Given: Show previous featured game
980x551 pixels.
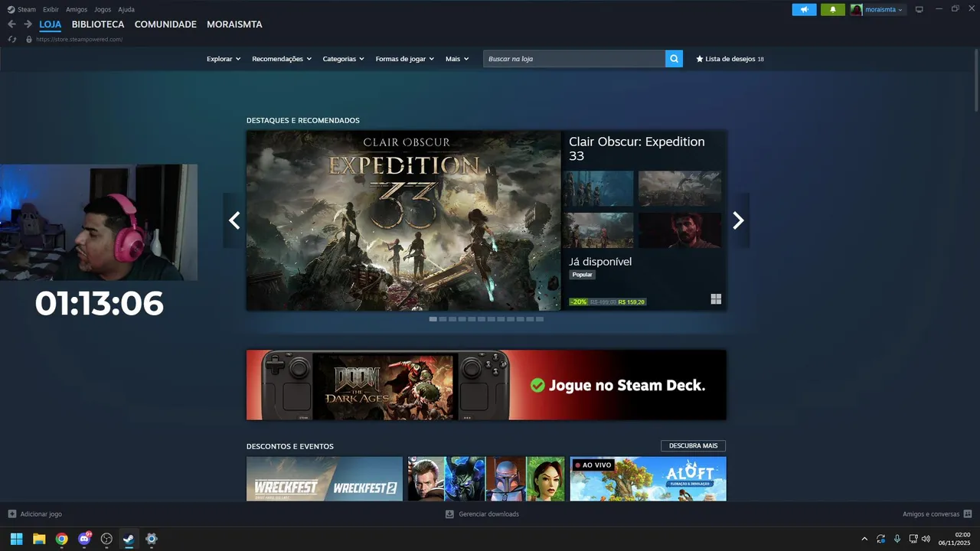Looking at the screenshot, I should [234, 220].
